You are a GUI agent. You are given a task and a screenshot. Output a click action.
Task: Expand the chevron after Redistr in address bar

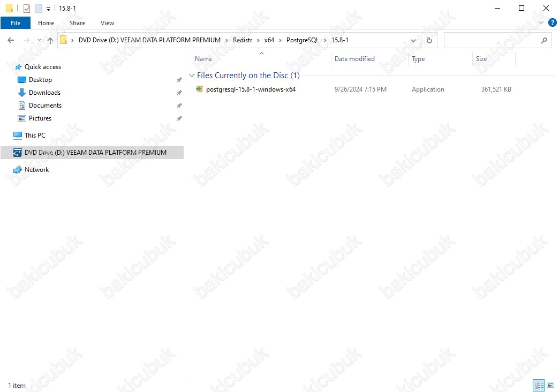258,40
